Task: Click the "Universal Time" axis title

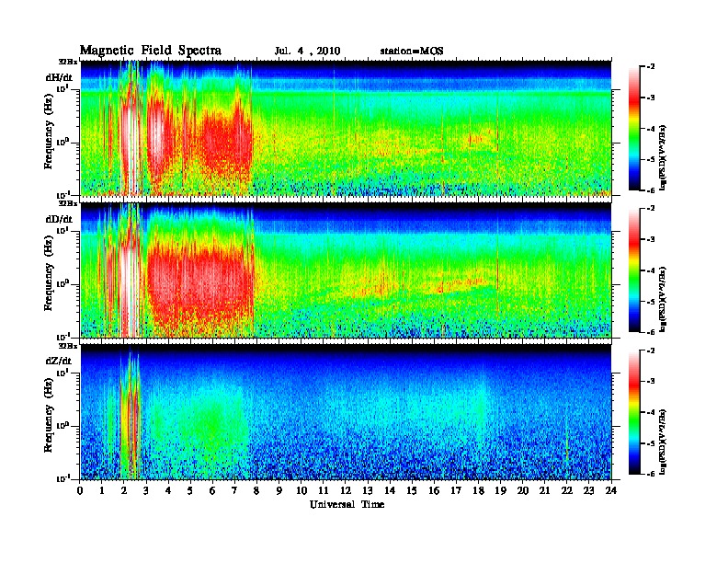Action: click(x=347, y=504)
